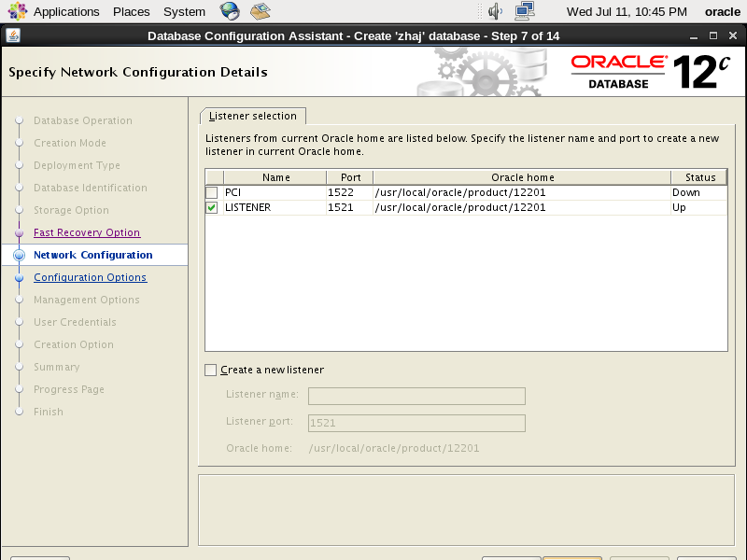Click port value 1521 in LISTENER row
Image resolution: width=747 pixels, height=560 pixels.
click(x=349, y=207)
